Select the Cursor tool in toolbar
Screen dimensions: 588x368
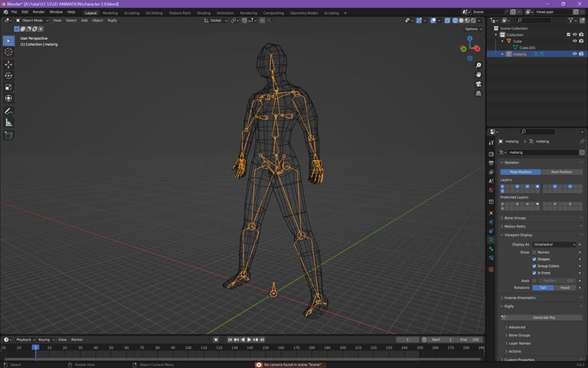click(x=8, y=52)
